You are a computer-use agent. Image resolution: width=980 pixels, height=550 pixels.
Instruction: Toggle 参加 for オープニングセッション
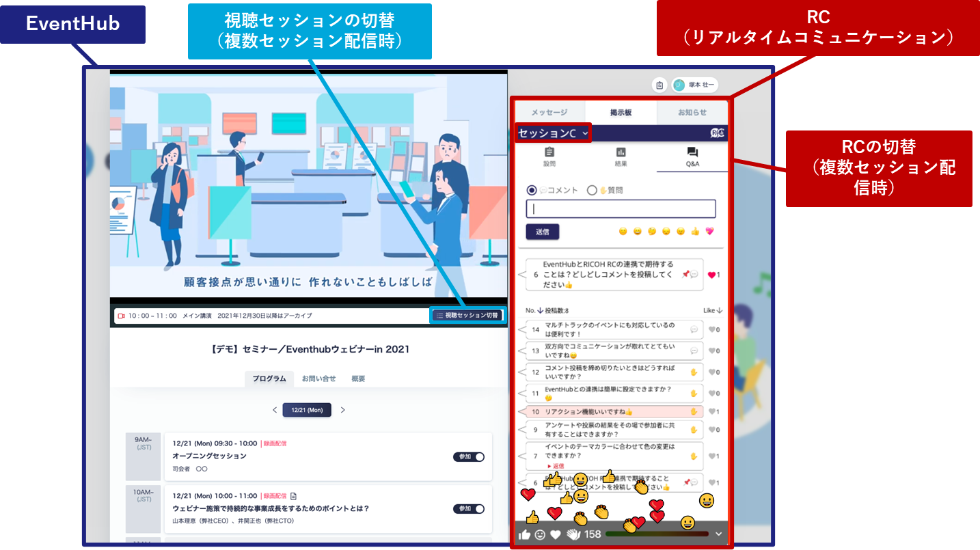(x=469, y=456)
